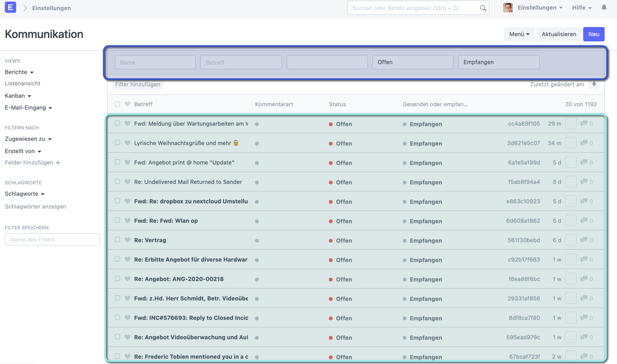Click dashed assignee box for row 6d608a1862
The width and height of the screenshot is (617, 364).
[571, 220]
